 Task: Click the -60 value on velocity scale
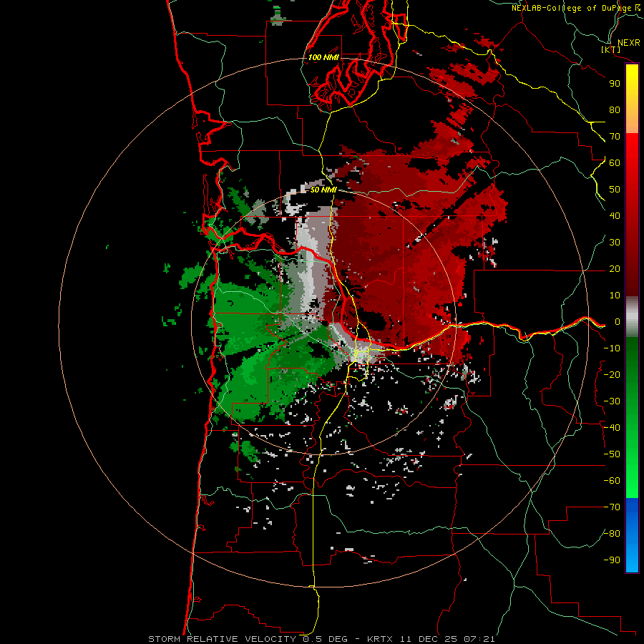(612, 481)
